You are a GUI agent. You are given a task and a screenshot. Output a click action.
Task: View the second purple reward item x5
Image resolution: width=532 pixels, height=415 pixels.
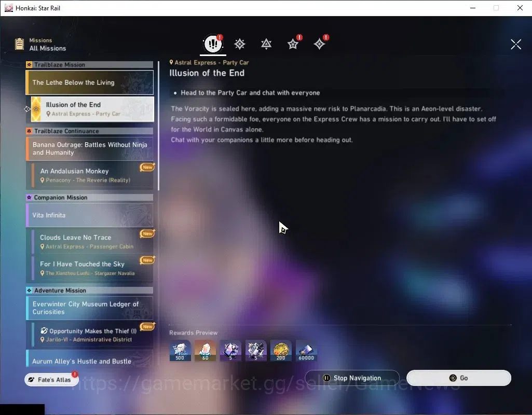point(256,351)
